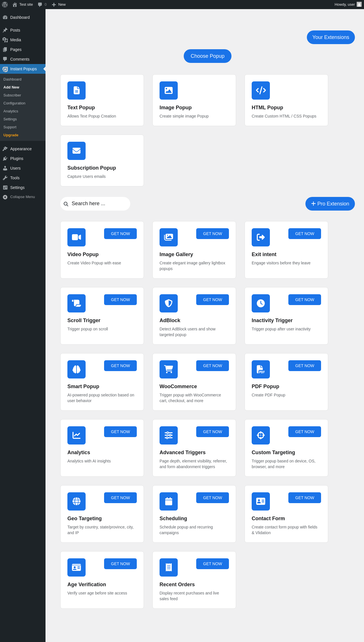Open the Users menu in sidebar
364x642 pixels.
click(23, 168)
